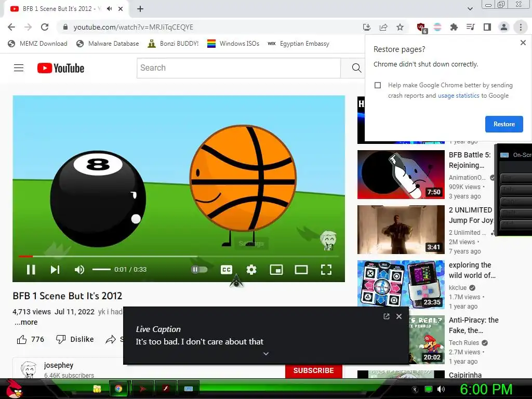This screenshot has height=399, width=532.
Task: Open the Chrome profile avatar
Action: [x=504, y=27]
